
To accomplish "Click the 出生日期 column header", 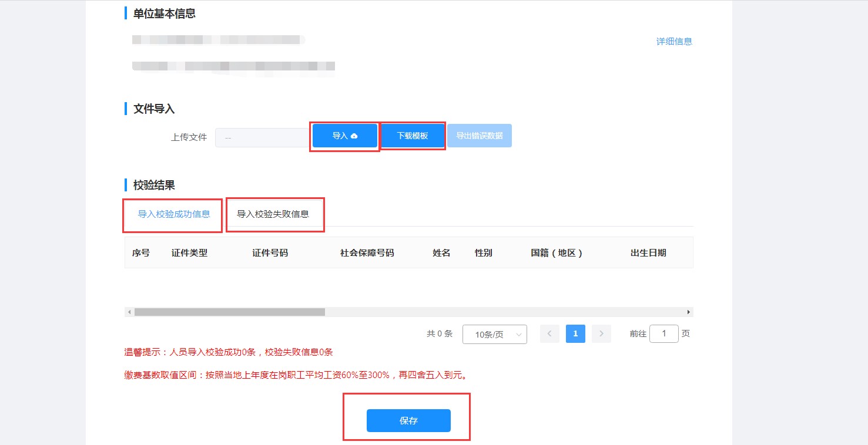I will [x=648, y=253].
